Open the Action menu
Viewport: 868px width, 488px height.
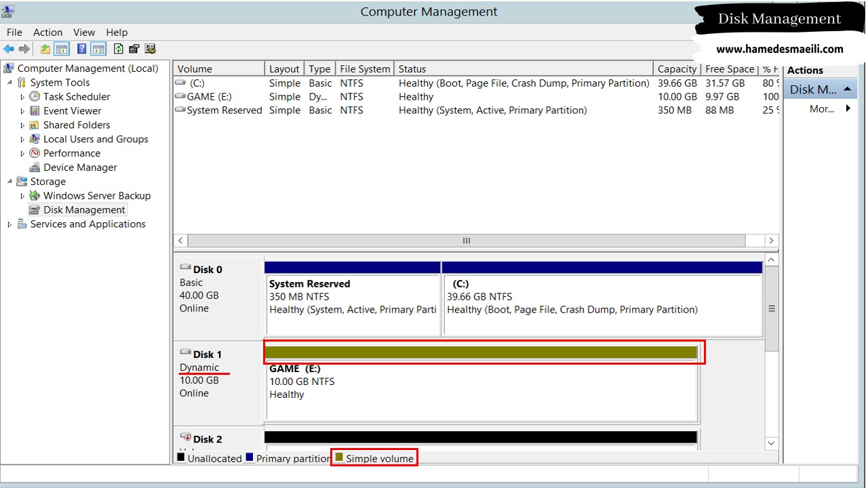click(x=47, y=32)
